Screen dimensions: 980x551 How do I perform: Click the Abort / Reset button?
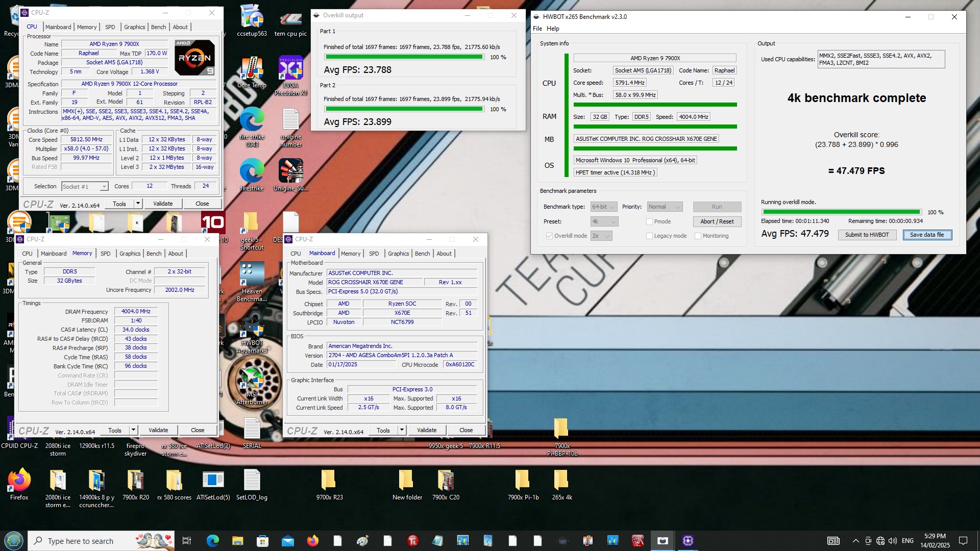pos(717,221)
